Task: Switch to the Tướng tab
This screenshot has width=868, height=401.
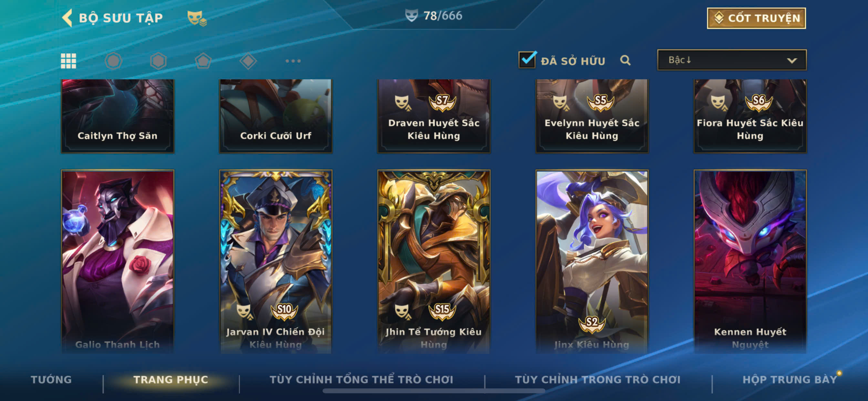Action: [x=51, y=379]
